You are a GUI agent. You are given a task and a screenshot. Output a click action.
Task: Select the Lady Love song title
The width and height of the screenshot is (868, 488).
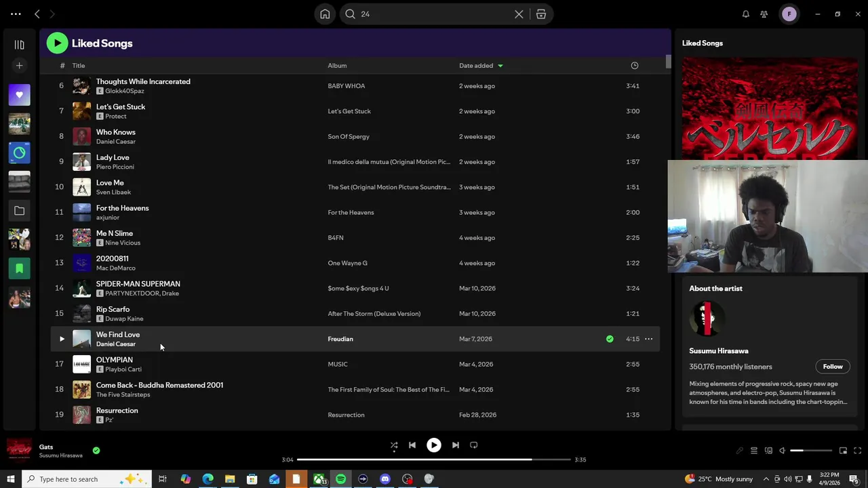point(113,157)
